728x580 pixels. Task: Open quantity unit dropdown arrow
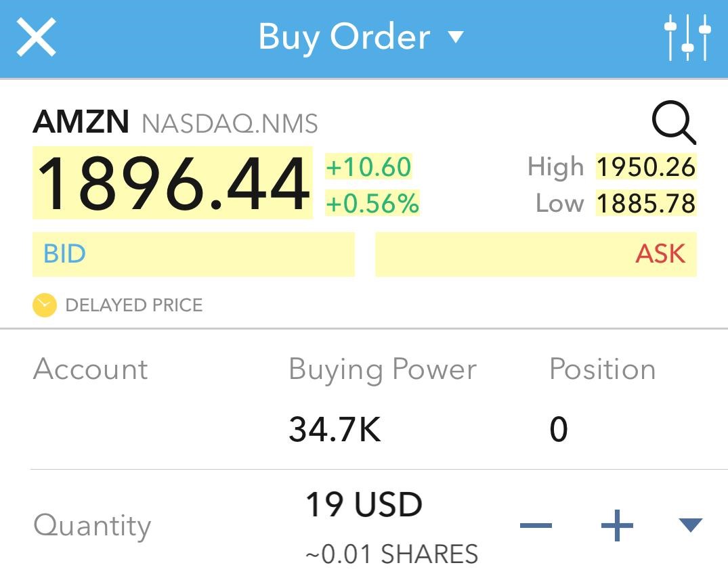pos(690,525)
